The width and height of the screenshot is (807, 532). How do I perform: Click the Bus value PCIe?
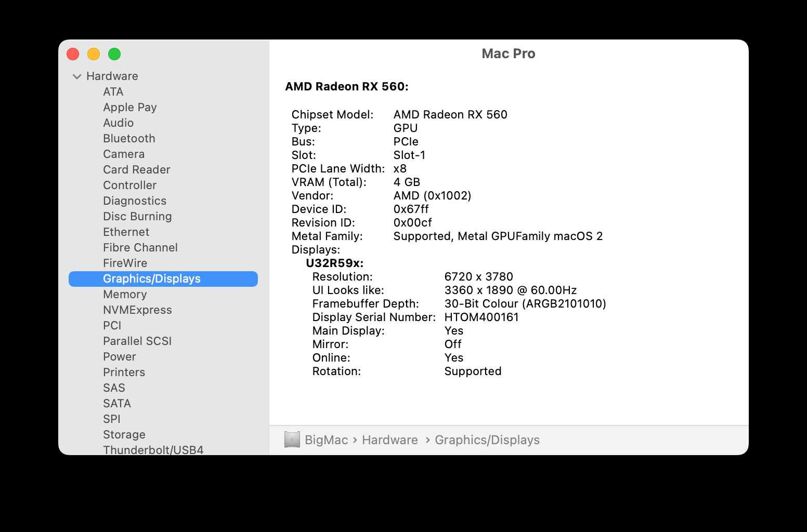pos(406,141)
